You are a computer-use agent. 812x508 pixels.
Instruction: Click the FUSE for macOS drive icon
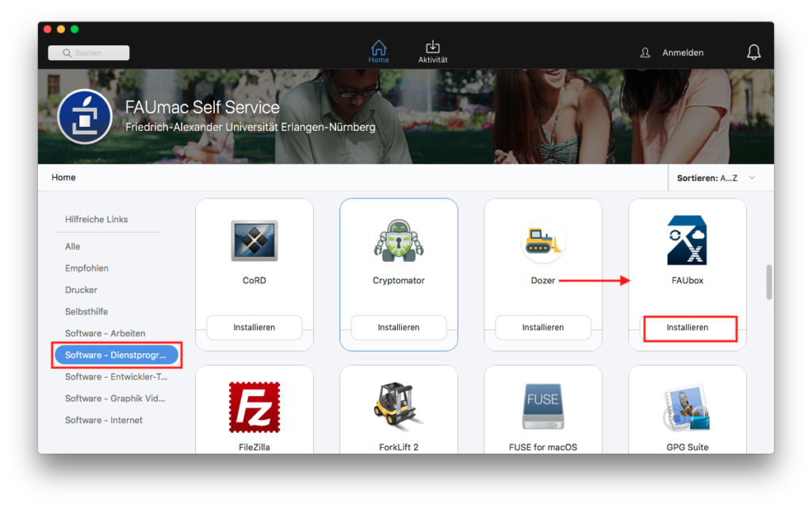(542, 406)
